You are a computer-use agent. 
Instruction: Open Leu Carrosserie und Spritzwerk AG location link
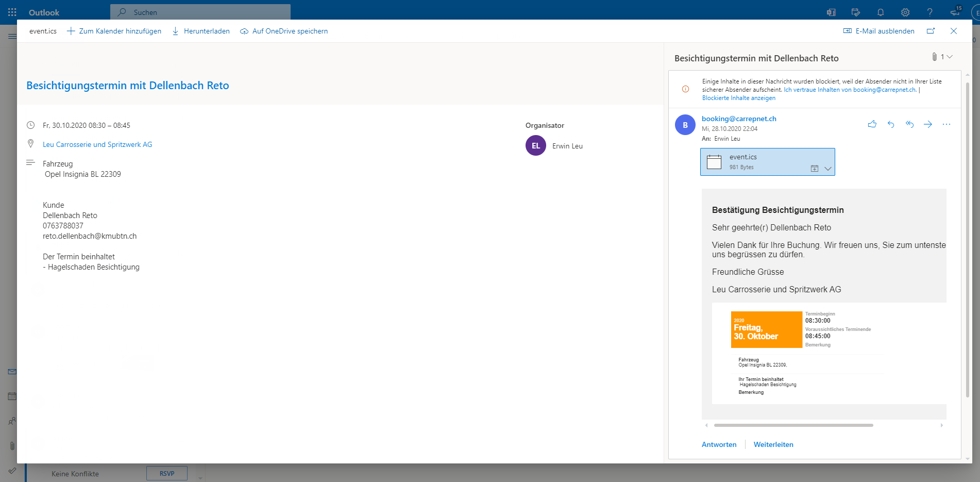pyautogui.click(x=97, y=144)
